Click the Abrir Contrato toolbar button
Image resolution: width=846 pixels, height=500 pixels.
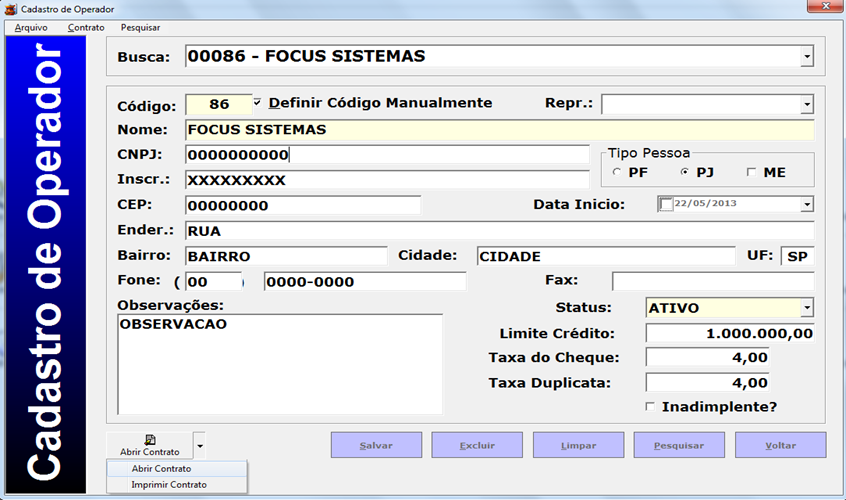149,446
